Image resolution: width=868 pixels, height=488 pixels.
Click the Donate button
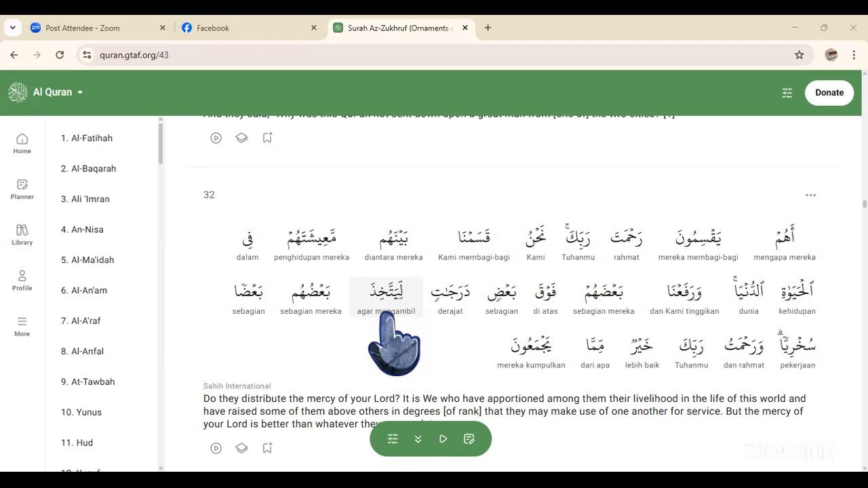[x=829, y=93]
